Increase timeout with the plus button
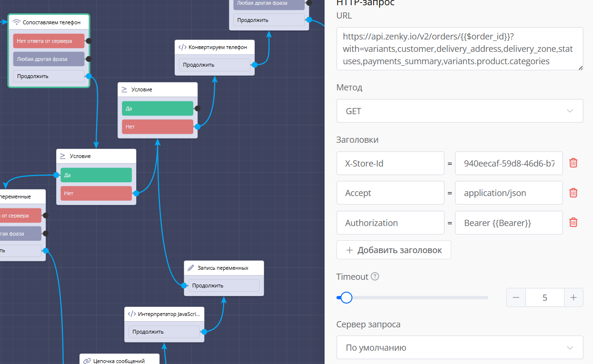The height and width of the screenshot is (364, 593). point(573,298)
